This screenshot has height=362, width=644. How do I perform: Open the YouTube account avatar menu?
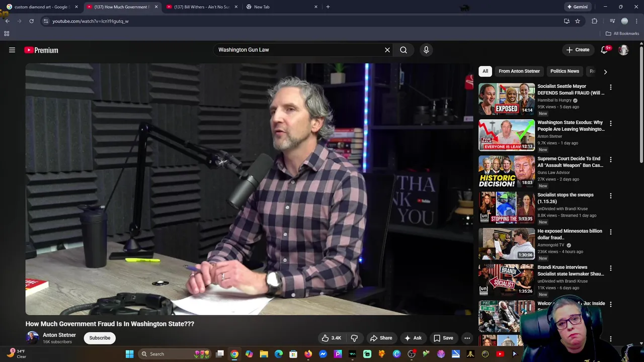click(x=623, y=50)
